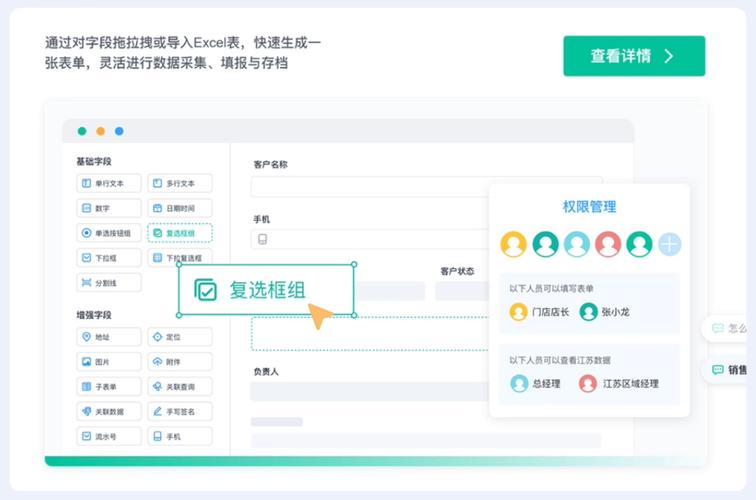Select the 复选框组 field in sidebar
Image resolution: width=756 pixels, height=500 pixels.
[x=180, y=233]
